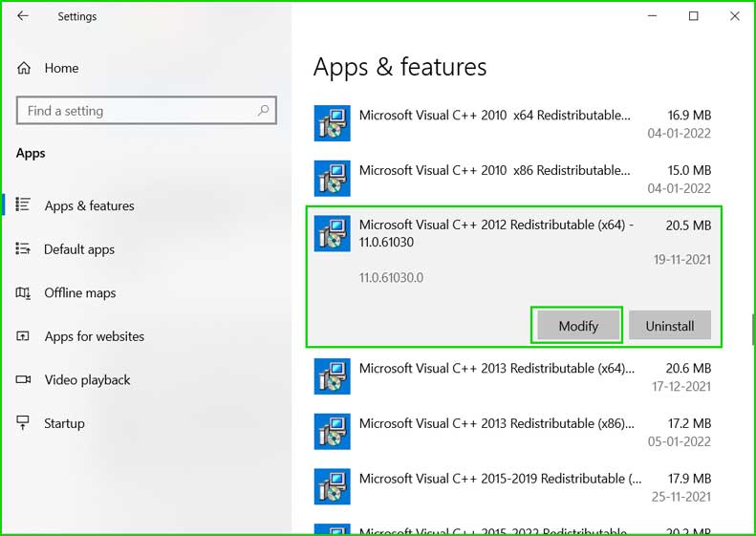
Task: Click icon of Visual C++ 2012 x64 entry
Action: tap(333, 233)
